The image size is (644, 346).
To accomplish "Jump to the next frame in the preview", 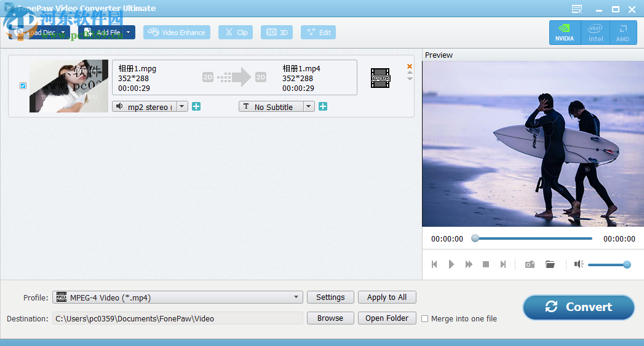I will point(503,264).
